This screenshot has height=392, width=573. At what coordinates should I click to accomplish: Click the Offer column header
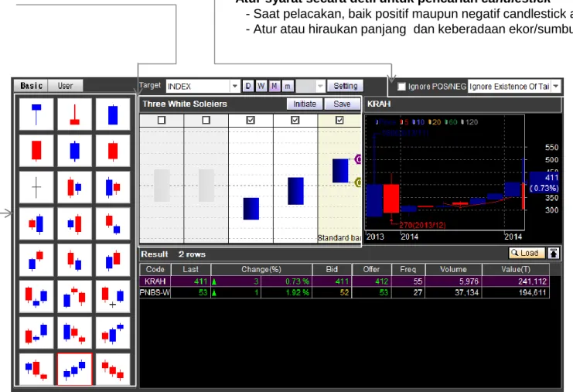pyautogui.click(x=372, y=270)
